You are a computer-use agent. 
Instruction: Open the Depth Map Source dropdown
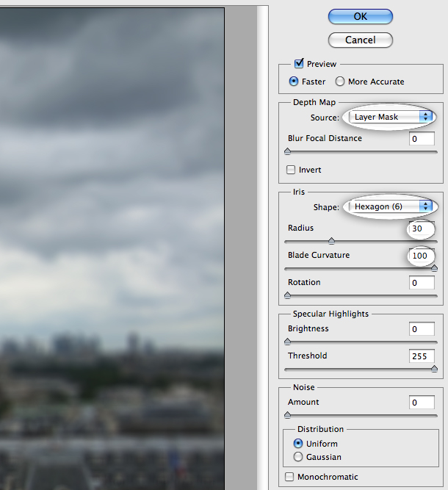point(390,117)
